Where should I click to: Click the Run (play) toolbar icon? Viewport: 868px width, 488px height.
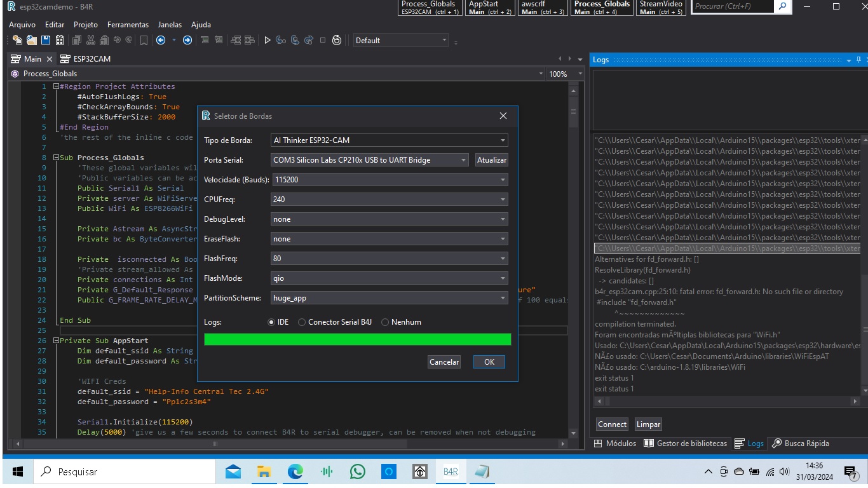click(268, 40)
